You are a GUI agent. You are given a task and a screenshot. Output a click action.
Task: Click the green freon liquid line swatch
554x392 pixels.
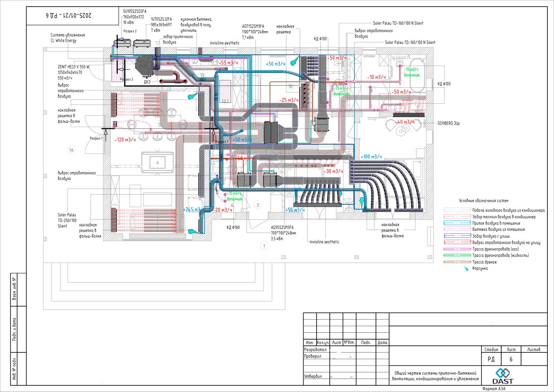pos(457,255)
